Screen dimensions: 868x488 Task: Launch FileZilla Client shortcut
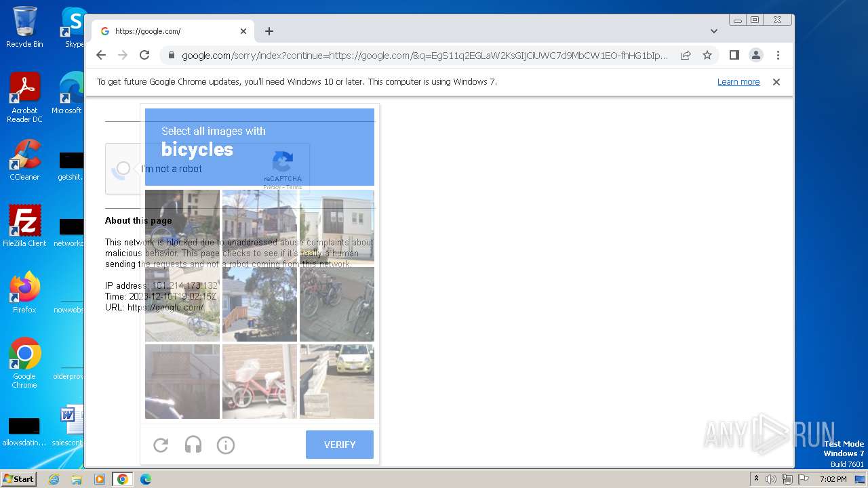(24, 226)
